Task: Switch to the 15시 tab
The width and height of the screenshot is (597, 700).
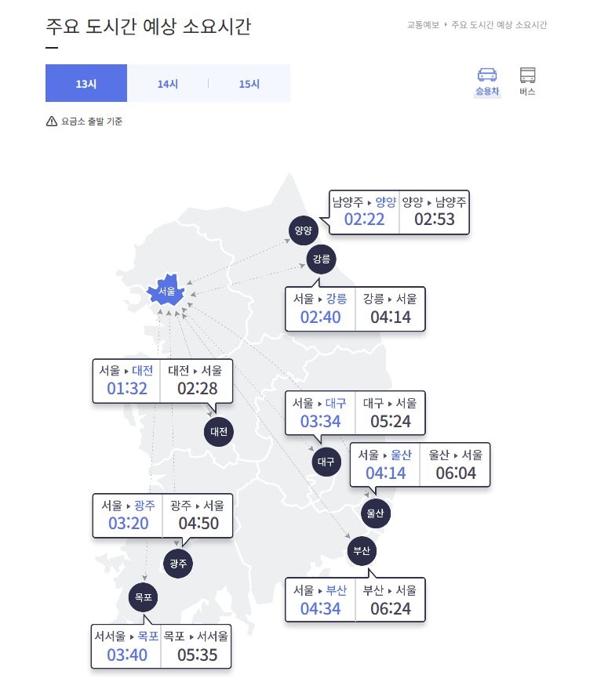Action: click(x=249, y=83)
